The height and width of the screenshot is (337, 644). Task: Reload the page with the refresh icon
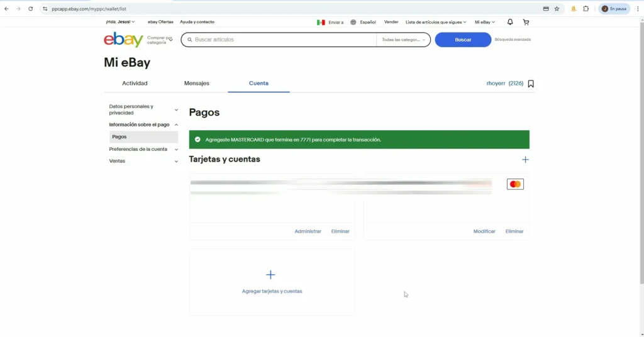pyautogui.click(x=30, y=9)
